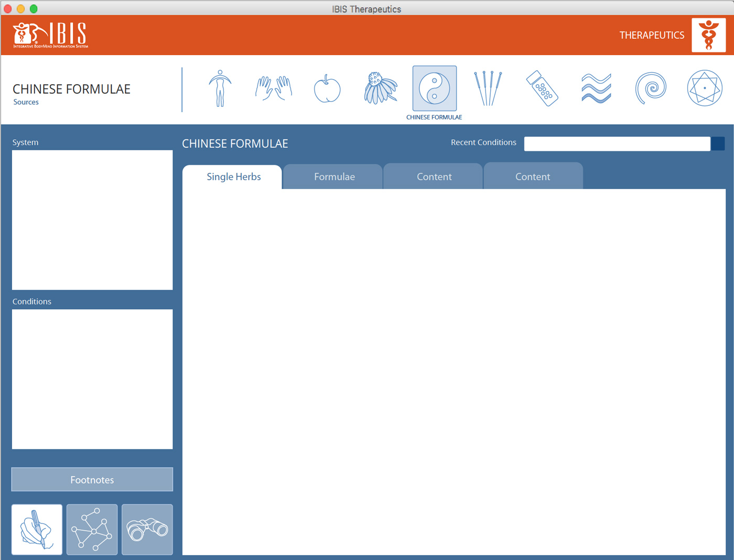Select the human body figure icon

click(220, 89)
